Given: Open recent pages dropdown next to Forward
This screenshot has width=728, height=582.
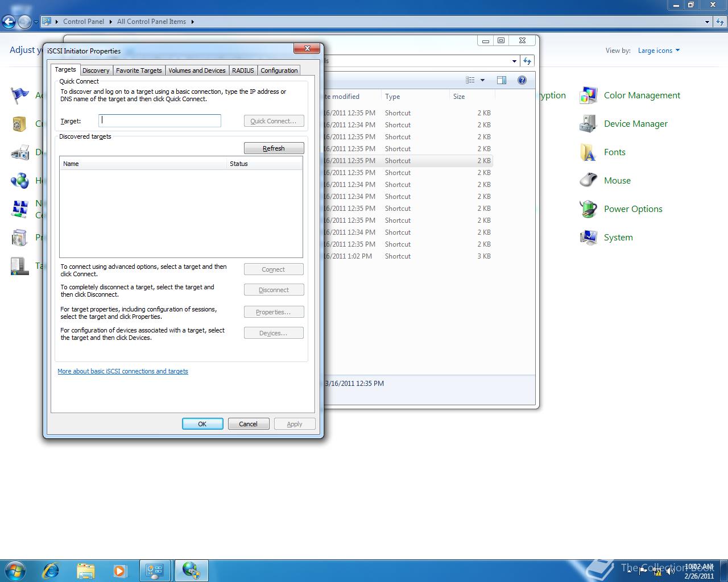Looking at the screenshot, I should pos(36,22).
